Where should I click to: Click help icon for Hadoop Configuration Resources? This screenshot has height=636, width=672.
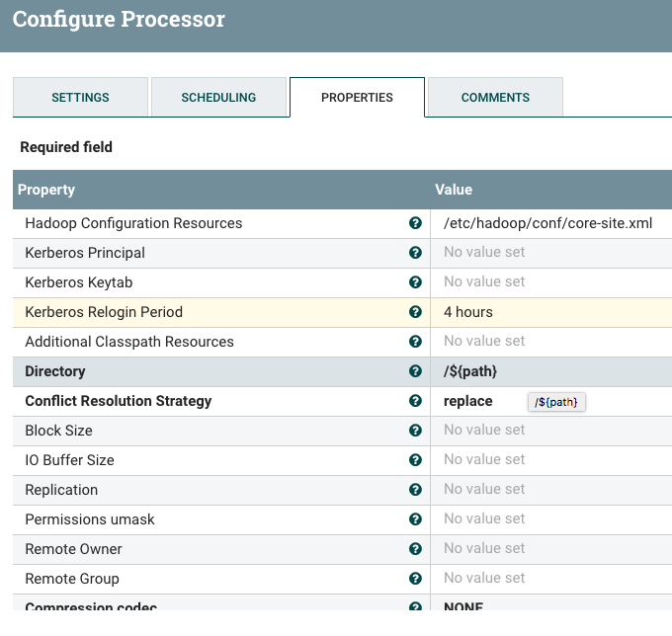[416, 223]
